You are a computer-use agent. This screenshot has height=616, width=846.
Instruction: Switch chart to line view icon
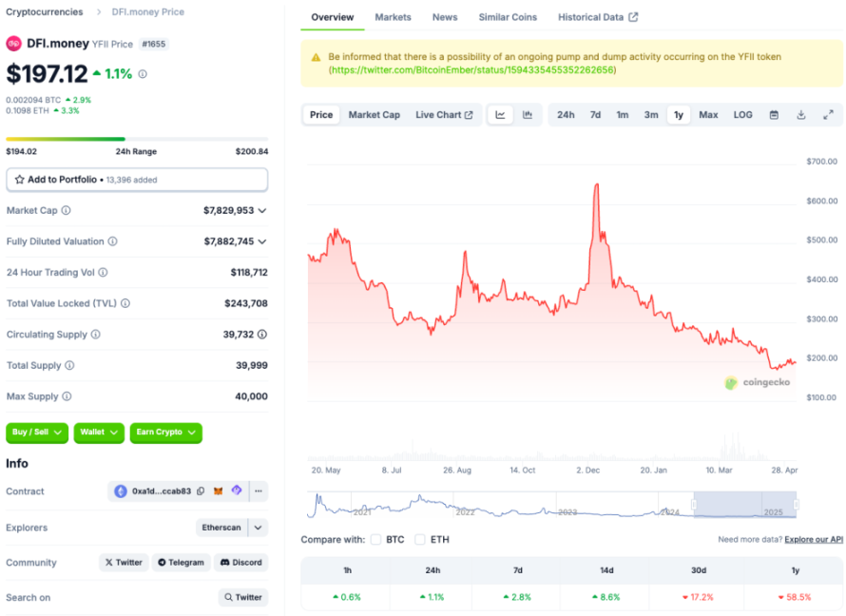click(x=501, y=115)
